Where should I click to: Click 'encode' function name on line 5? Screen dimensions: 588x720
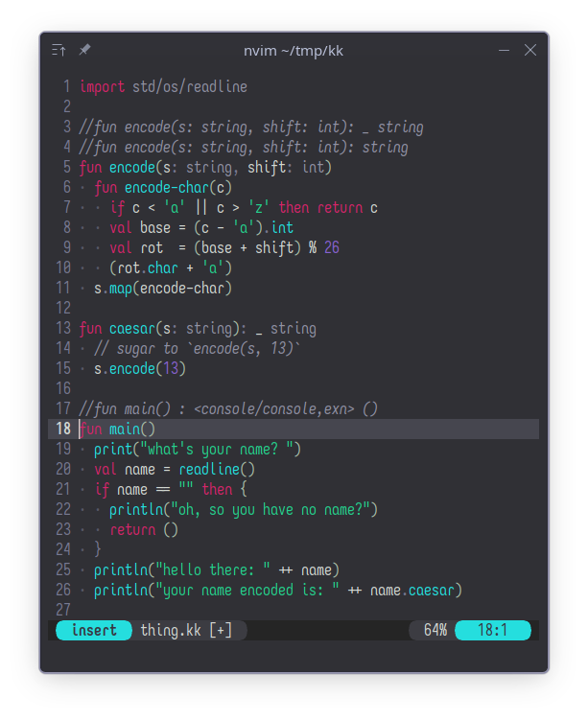point(132,167)
